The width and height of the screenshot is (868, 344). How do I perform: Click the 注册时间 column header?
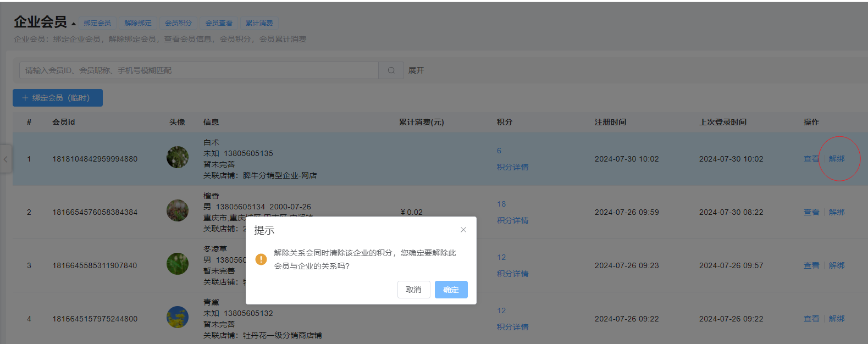tap(610, 122)
